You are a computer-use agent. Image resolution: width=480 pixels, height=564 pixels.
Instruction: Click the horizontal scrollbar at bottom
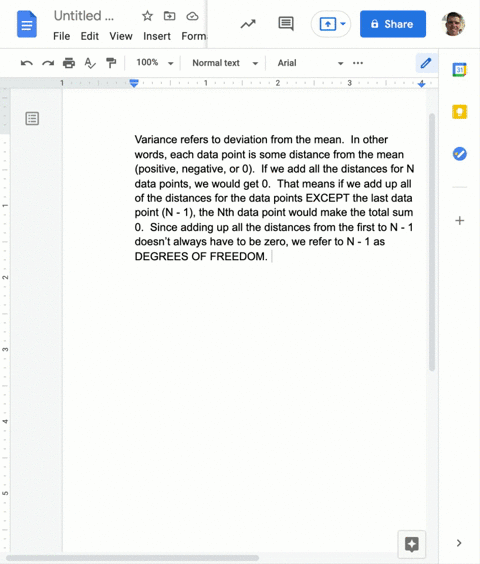pyautogui.click(x=132, y=558)
